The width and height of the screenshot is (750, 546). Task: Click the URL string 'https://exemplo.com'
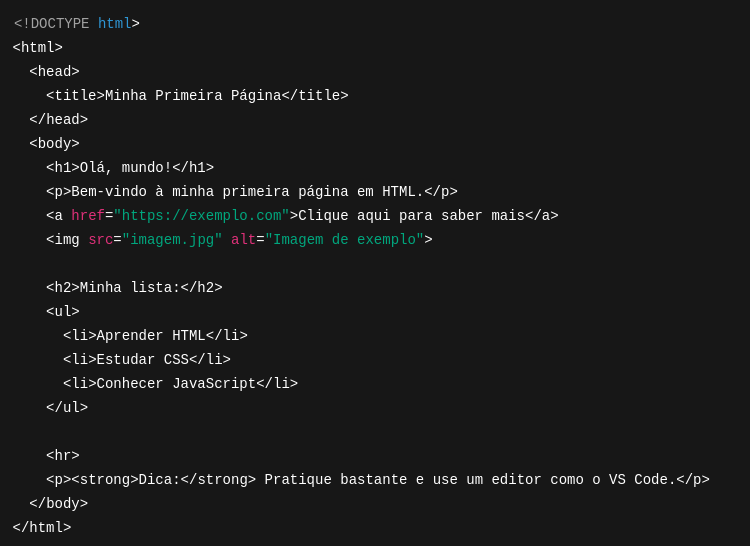coord(201,216)
